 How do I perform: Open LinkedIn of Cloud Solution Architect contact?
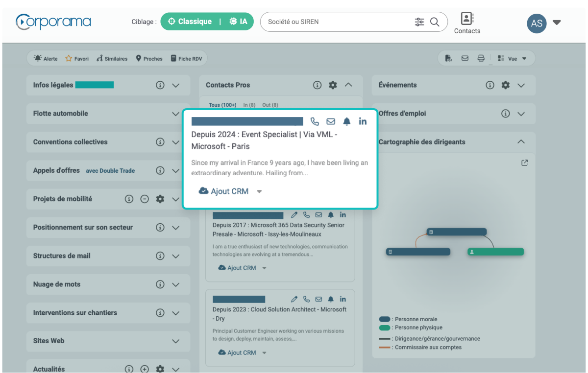(343, 299)
